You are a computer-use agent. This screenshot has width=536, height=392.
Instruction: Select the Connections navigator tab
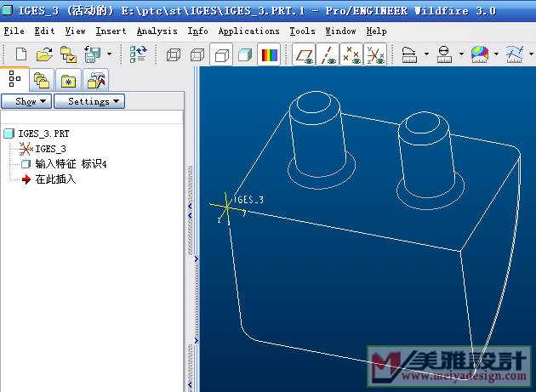tap(95, 80)
